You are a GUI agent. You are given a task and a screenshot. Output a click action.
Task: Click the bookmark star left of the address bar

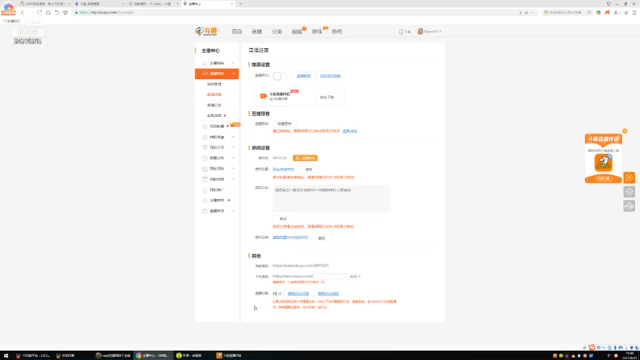point(65,13)
